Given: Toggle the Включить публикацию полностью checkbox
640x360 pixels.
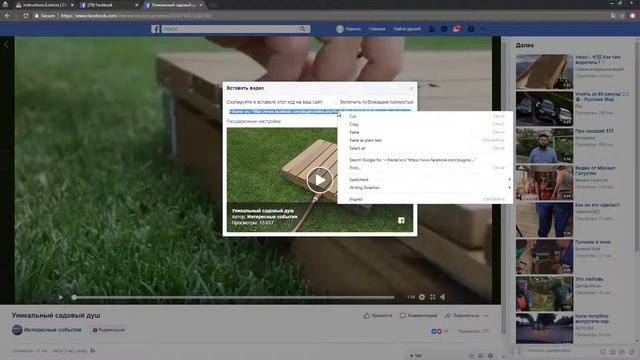Looking at the screenshot, I should (x=335, y=102).
